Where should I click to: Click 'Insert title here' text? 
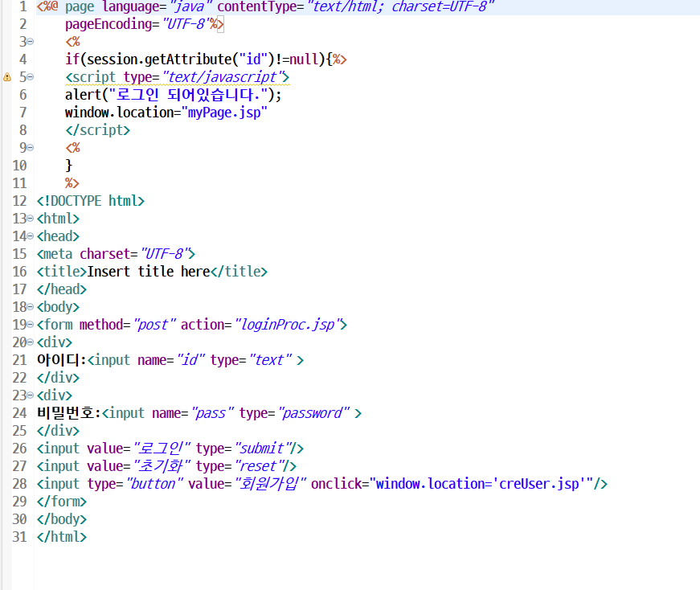[149, 271]
